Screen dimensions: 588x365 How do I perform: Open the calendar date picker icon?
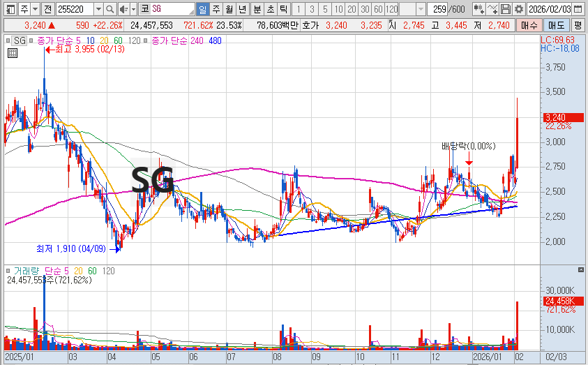pos(578,9)
